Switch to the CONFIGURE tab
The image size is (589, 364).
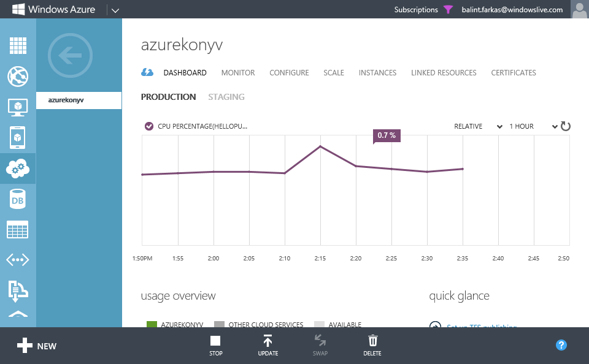pos(289,73)
